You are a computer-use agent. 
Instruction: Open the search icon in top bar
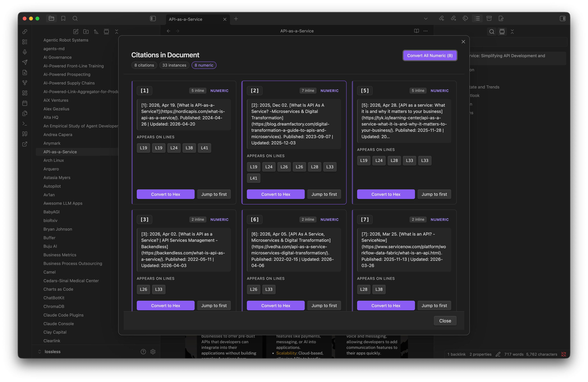pos(75,19)
